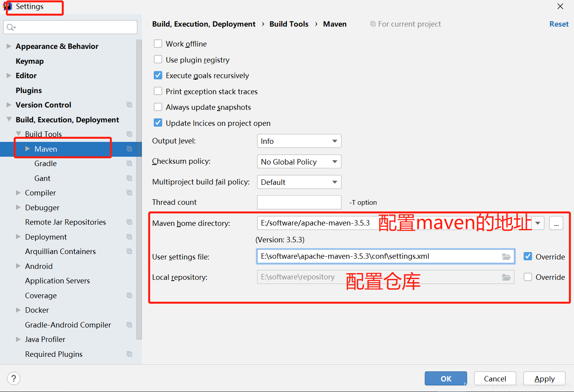Enable Print exception stack traces

158,91
